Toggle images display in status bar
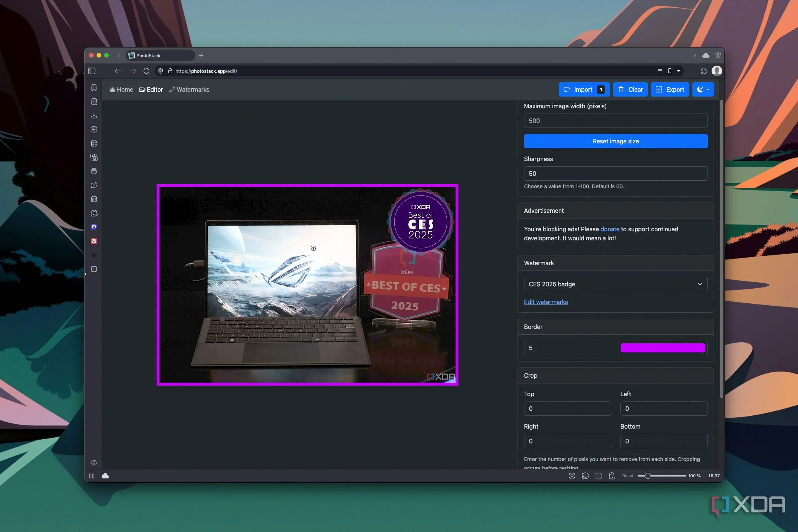Viewport: 798px width, 532px height. click(x=585, y=476)
